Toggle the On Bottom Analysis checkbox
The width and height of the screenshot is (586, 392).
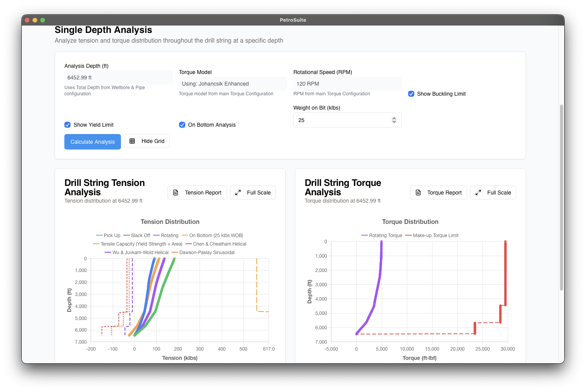[x=182, y=125]
